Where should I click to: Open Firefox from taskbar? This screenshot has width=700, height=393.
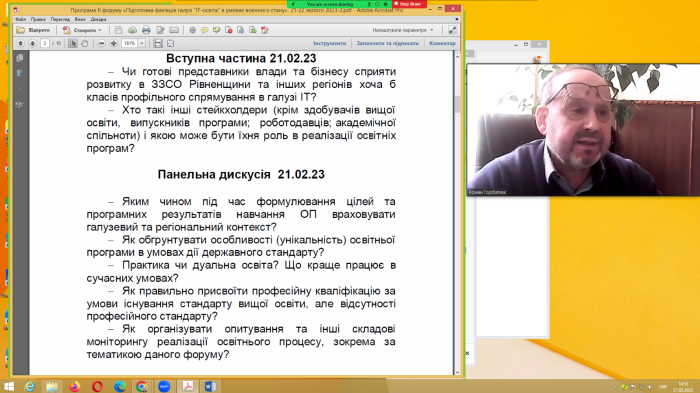[75, 386]
